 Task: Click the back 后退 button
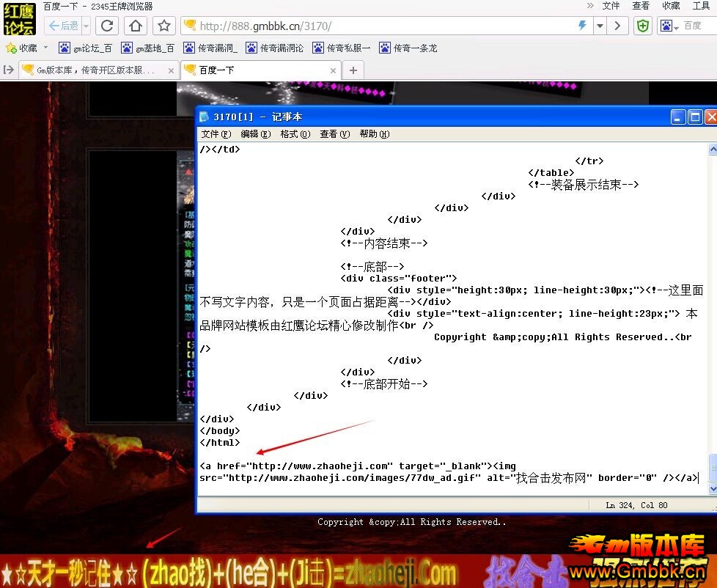[63, 26]
